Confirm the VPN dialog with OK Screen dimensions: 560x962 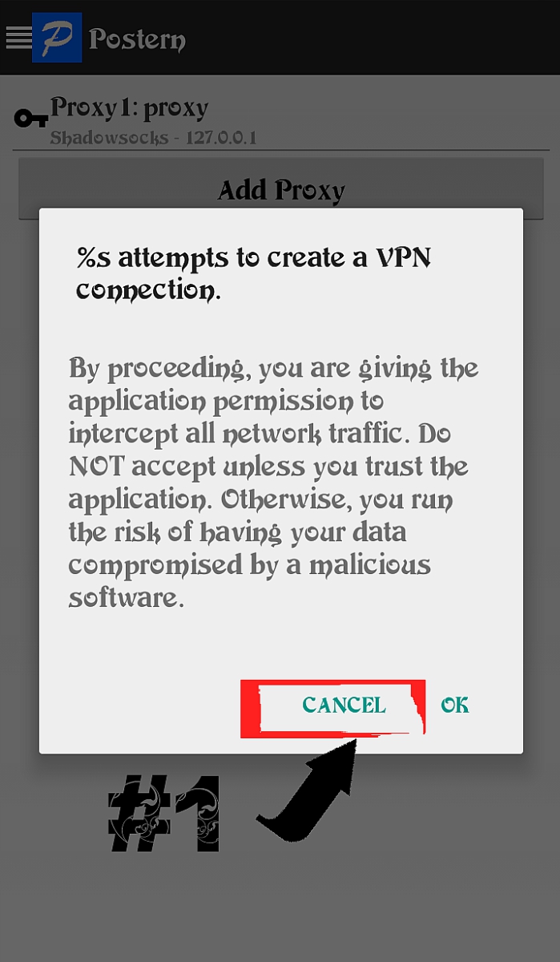455,705
